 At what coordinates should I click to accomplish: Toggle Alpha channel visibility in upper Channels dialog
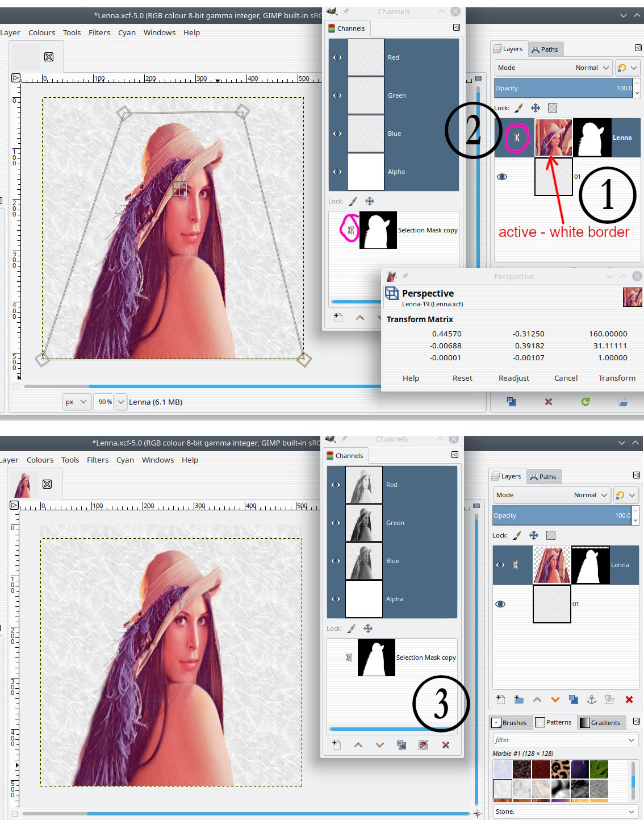tap(337, 172)
